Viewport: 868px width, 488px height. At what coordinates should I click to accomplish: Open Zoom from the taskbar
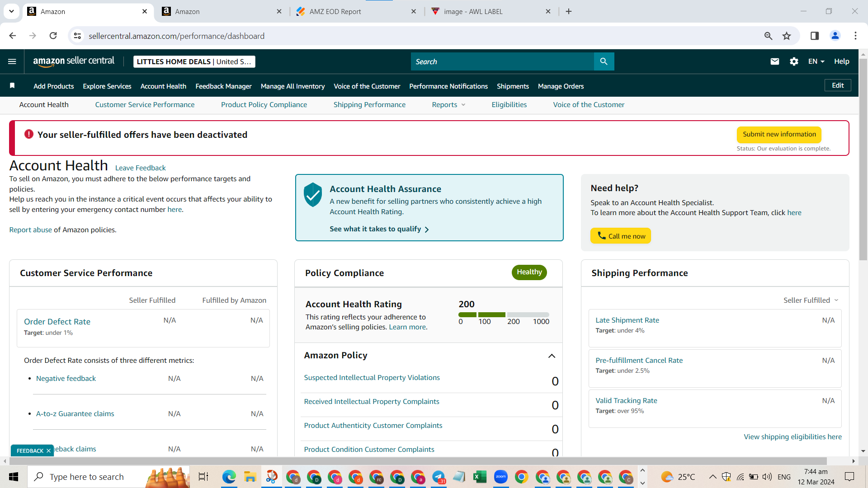pyautogui.click(x=501, y=477)
